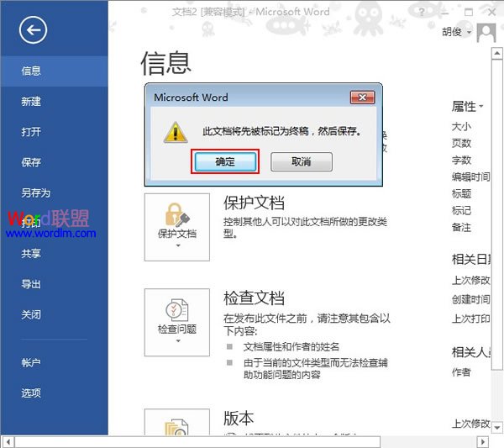The height and width of the screenshot is (448, 504).
Task: Click the 作者 label under related people
Action: coord(461,372)
